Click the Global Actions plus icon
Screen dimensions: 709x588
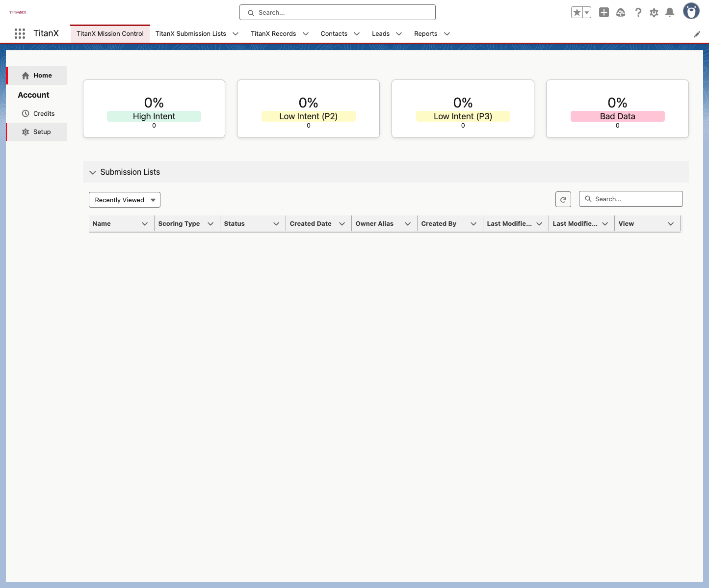[x=604, y=13]
